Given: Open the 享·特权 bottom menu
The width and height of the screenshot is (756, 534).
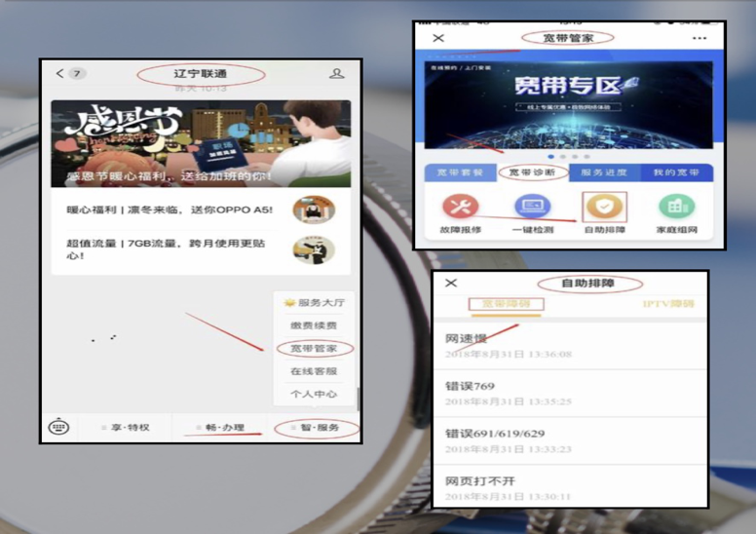Looking at the screenshot, I should tap(127, 428).
